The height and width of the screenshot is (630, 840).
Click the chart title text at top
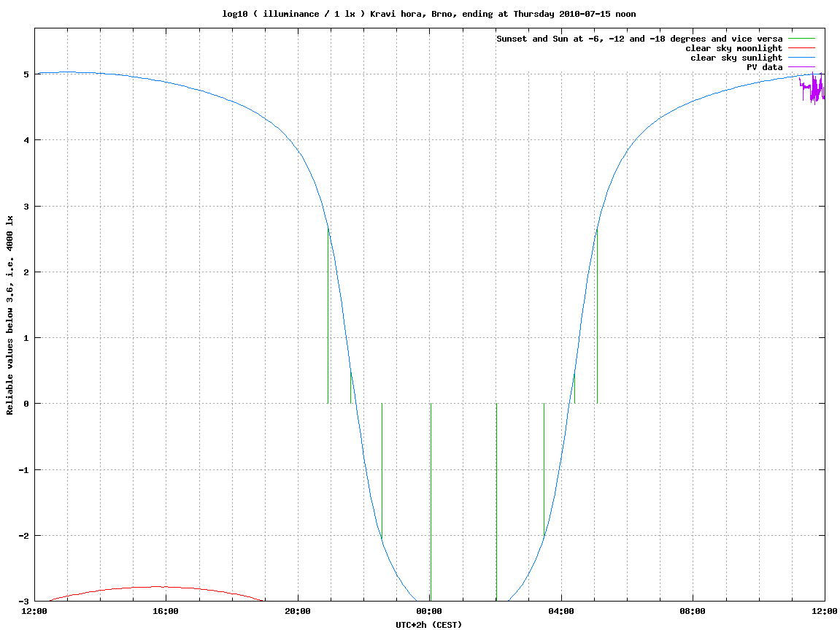coord(428,14)
